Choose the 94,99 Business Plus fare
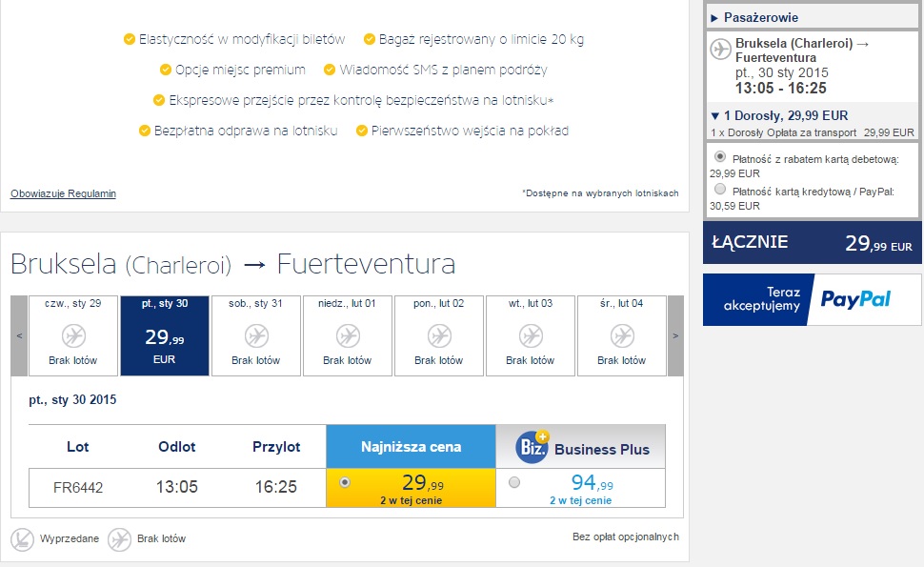The image size is (924, 567). click(x=514, y=482)
